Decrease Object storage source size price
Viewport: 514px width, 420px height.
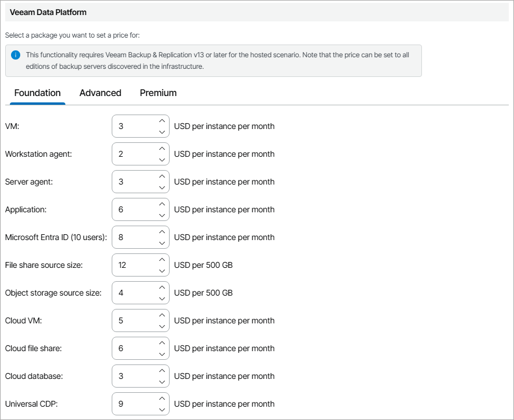162,299
